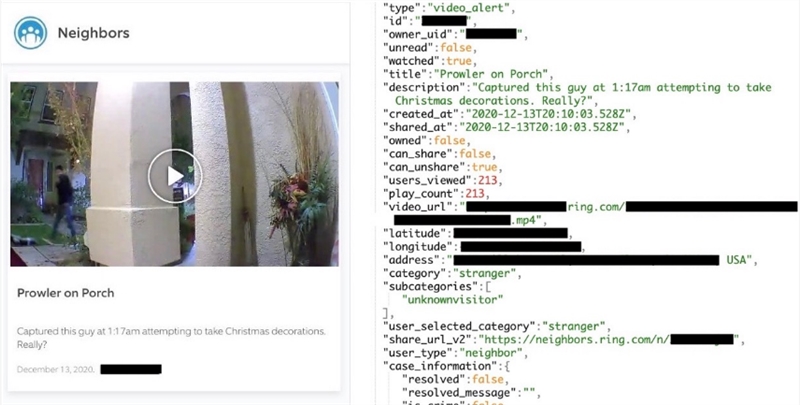Viewport: 800px width, 405px height.
Task: Open the neighbors.ring.com share_url_v2 link
Action: click(x=610, y=340)
